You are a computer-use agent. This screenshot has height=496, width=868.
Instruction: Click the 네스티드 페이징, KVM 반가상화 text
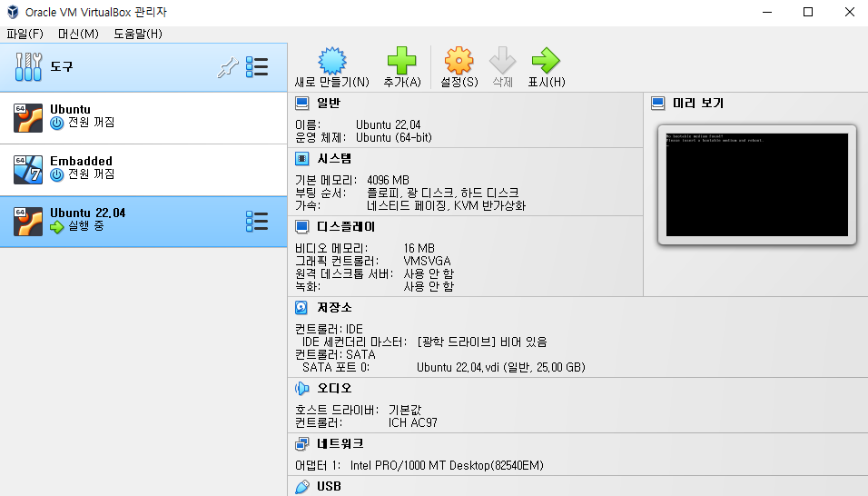(x=446, y=205)
